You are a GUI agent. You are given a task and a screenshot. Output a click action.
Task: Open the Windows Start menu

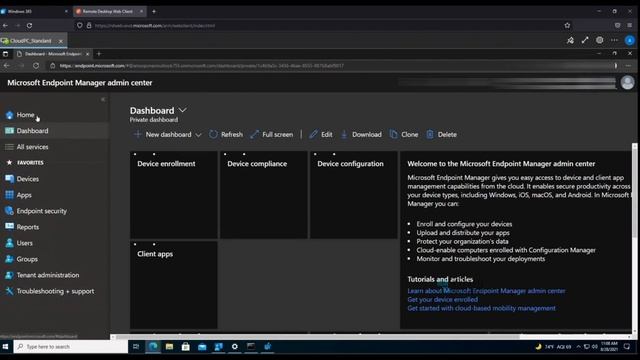pos(6,347)
